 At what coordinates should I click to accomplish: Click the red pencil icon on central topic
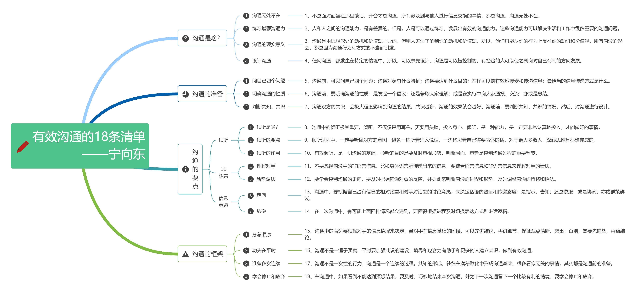(x=23, y=147)
